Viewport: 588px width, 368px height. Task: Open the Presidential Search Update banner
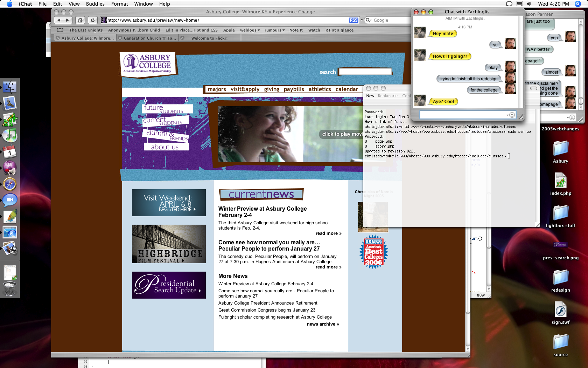tap(169, 285)
